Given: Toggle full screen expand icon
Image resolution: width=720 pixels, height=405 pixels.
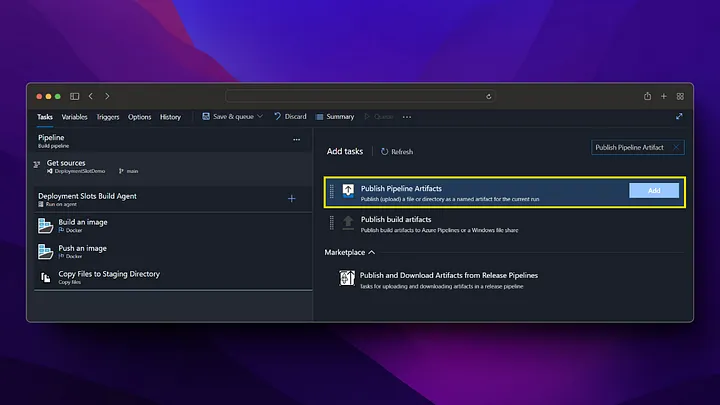Looking at the screenshot, I should 679,117.
